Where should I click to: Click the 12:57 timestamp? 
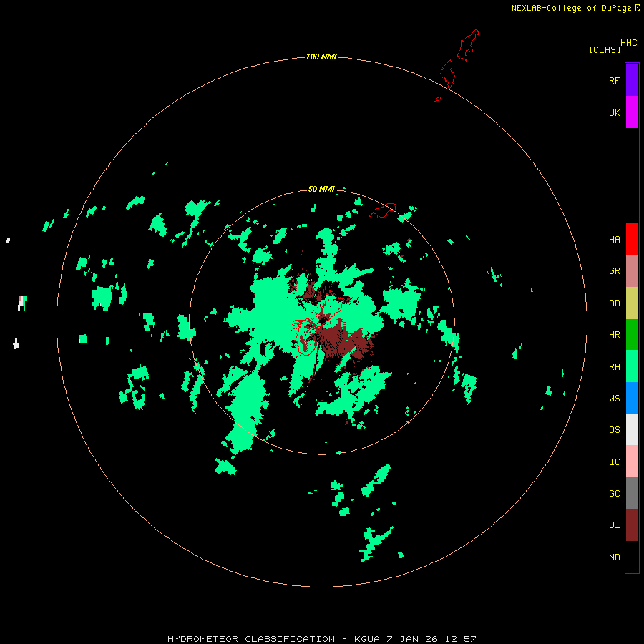coord(461,639)
